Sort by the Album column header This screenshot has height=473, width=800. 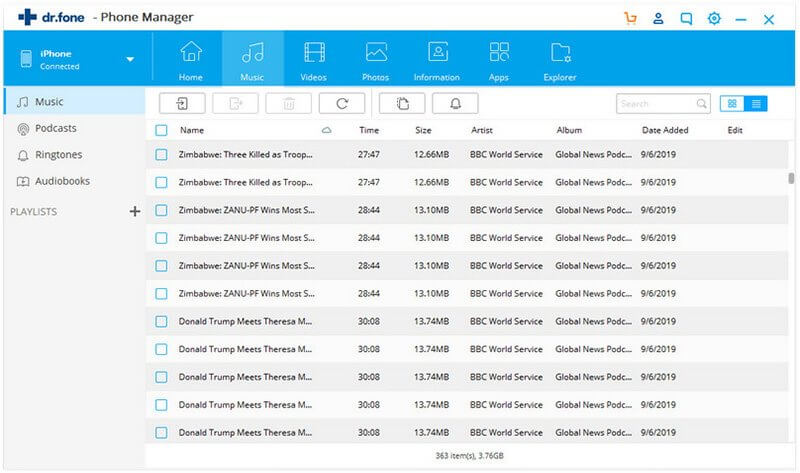coord(569,130)
